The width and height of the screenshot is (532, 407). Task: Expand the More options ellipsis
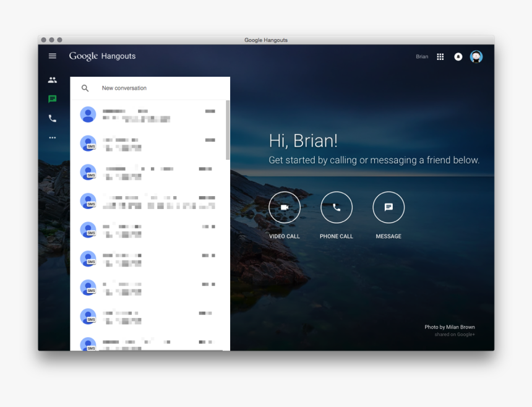pyautogui.click(x=53, y=137)
